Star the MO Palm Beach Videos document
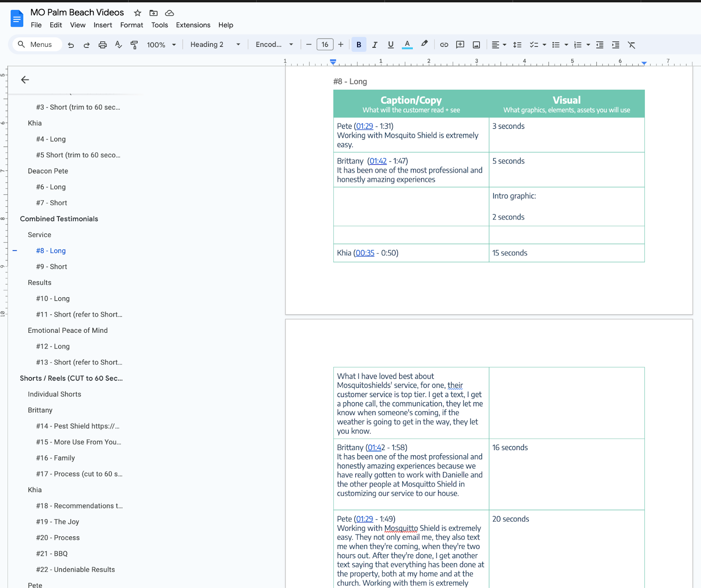The width and height of the screenshot is (701, 588). pyautogui.click(x=138, y=13)
